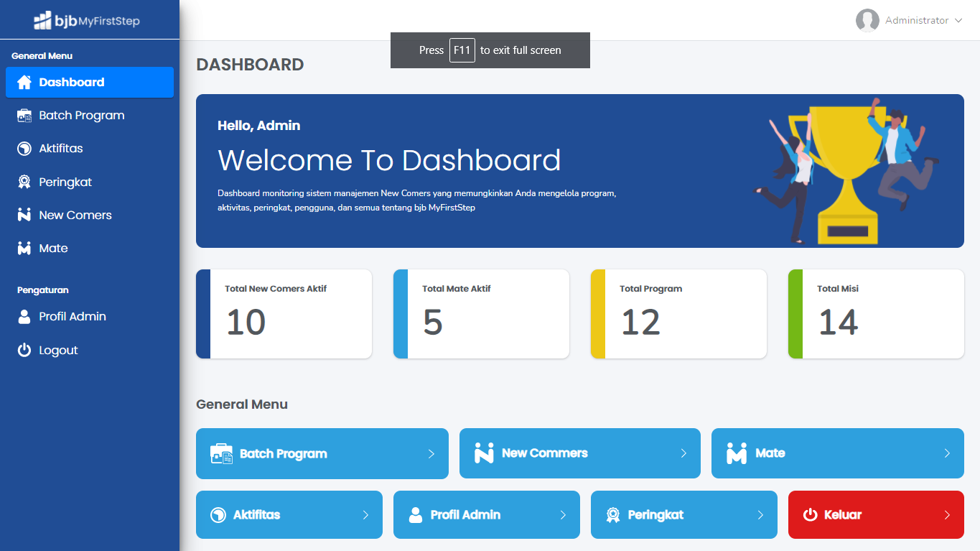
Task: Navigate to New Comers in sidebar
Action: coord(90,216)
